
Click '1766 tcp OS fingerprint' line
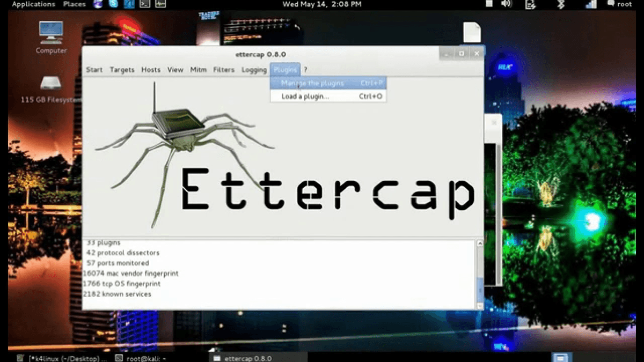point(121,284)
